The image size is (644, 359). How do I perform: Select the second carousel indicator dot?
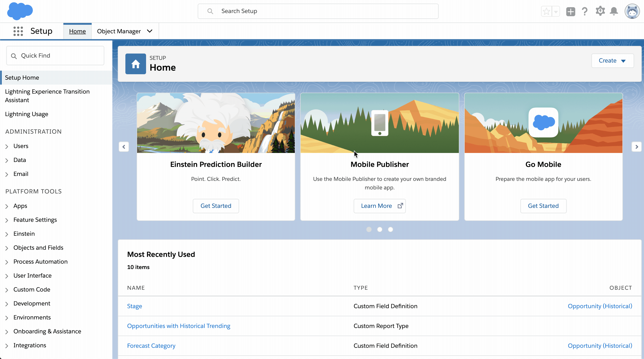[x=380, y=229]
